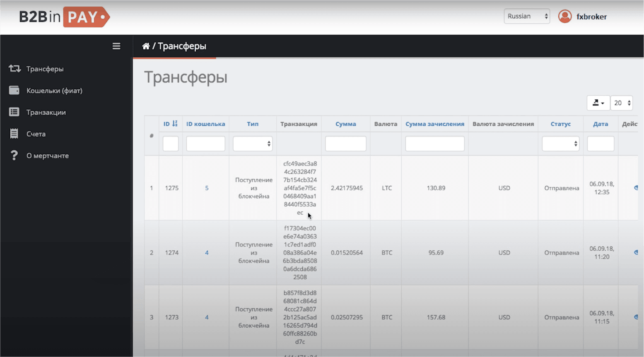The height and width of the screenshot is (357, 644).
Task: Click credited amount 95.69
Action: (436, 252)
